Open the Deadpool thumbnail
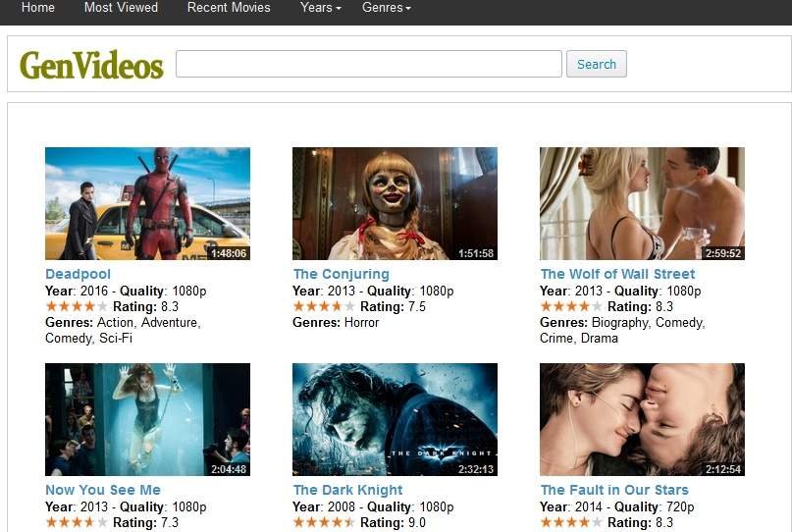 point(147,203)
